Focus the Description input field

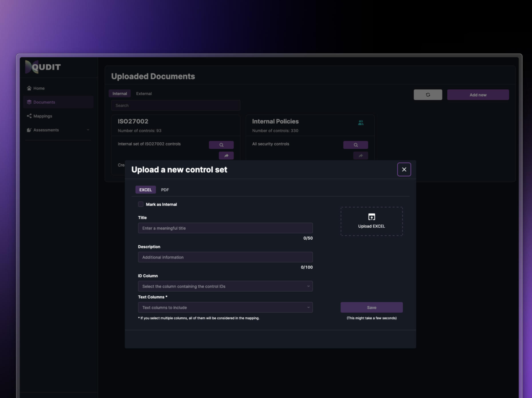point(225,257)
